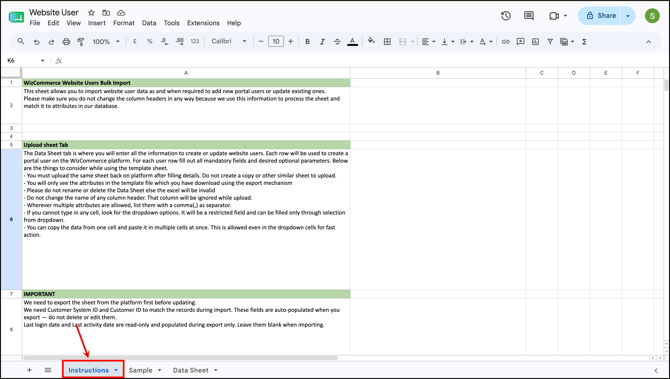Check the cloud document status
The width and height of the screenshot is (670, 379).
coord(121,13)
